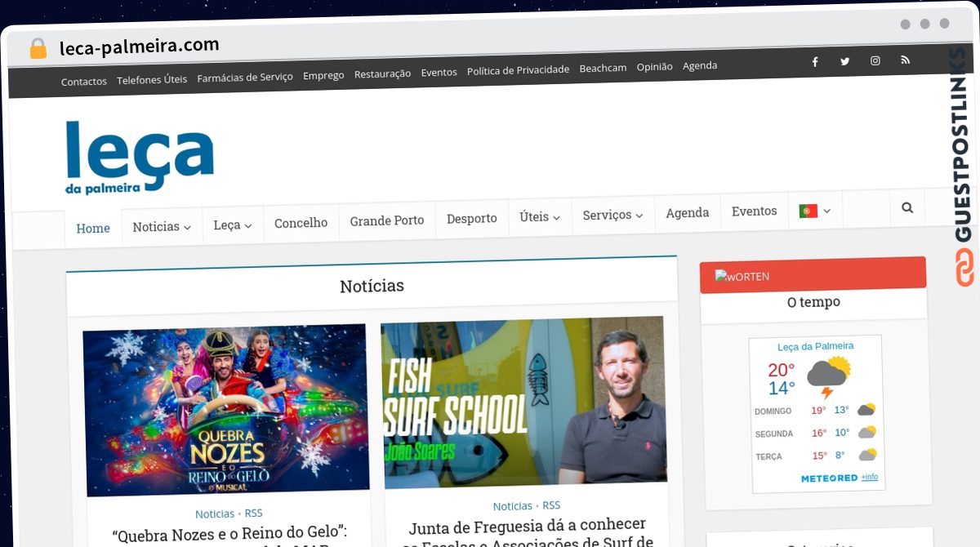
Task: Open the Agenda item in main navigation
Action: [688, 213]
